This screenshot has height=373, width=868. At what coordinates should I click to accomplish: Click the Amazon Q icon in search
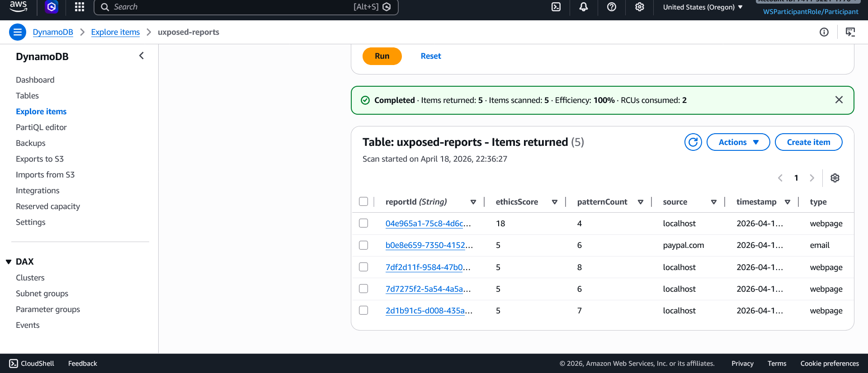click(x=387, y=7)
